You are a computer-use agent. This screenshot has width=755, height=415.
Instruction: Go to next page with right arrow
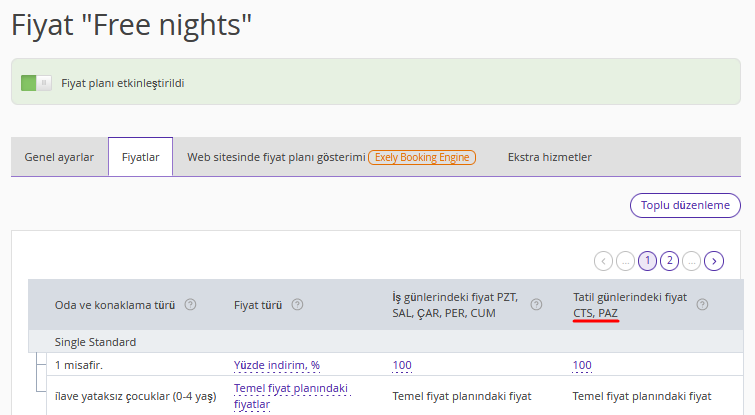714,261
